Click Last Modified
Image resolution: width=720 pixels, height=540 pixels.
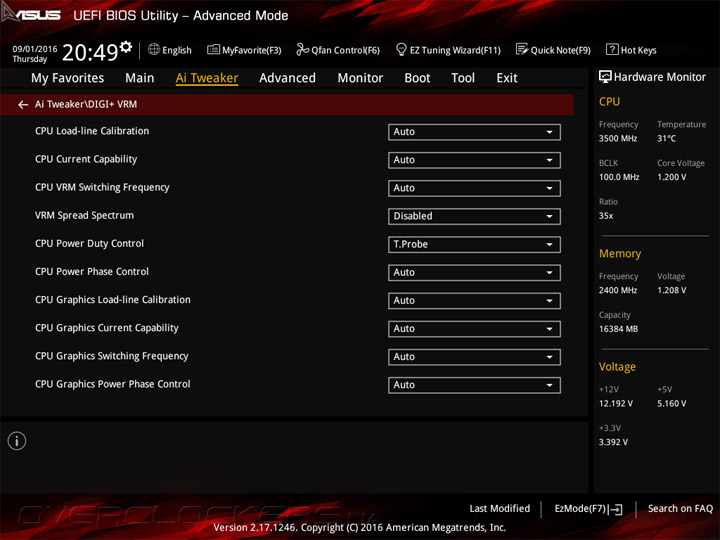pos(500,509)
